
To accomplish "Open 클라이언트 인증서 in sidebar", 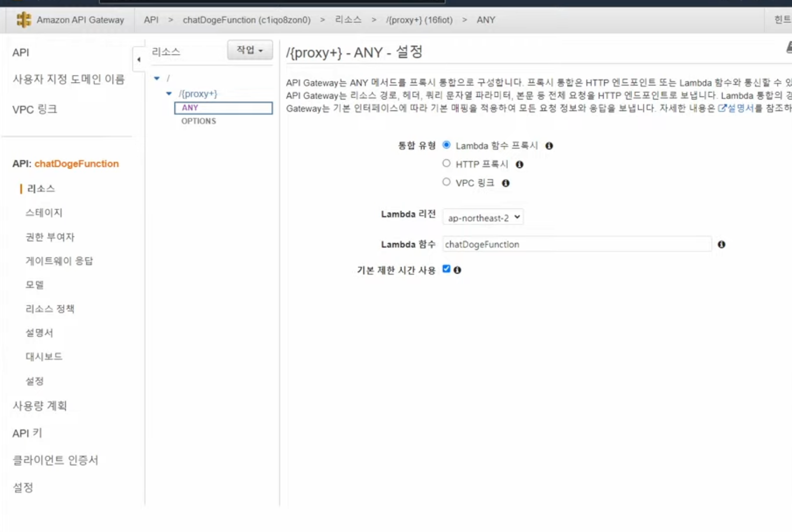I will (55, 460).
